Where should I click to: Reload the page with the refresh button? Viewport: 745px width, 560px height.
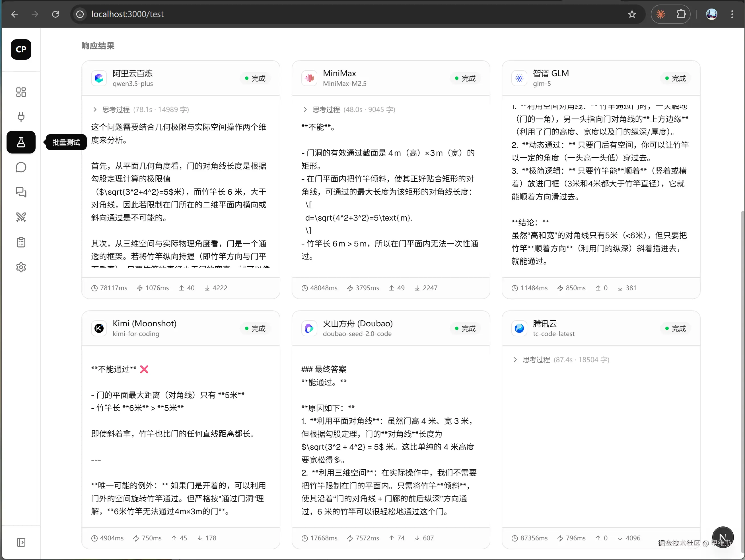click(x=55, y=14)
